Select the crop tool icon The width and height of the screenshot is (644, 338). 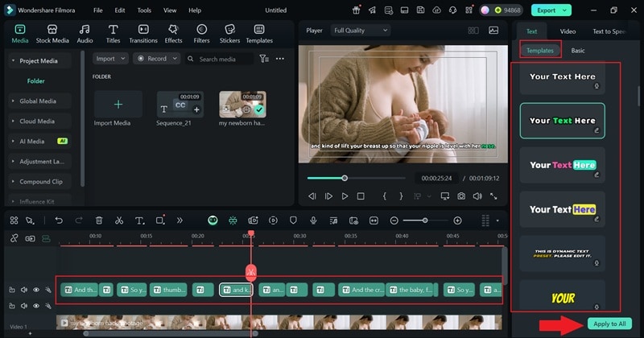[x=160, y=221]
